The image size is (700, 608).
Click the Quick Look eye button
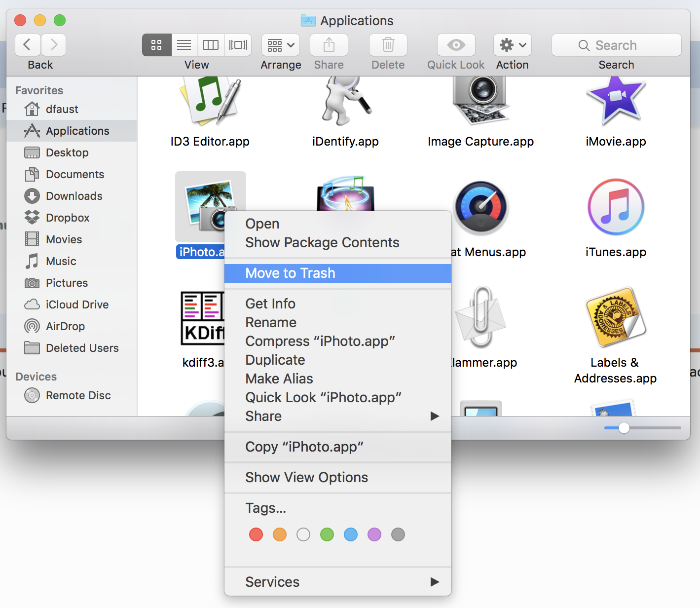(x=456, y=45)
